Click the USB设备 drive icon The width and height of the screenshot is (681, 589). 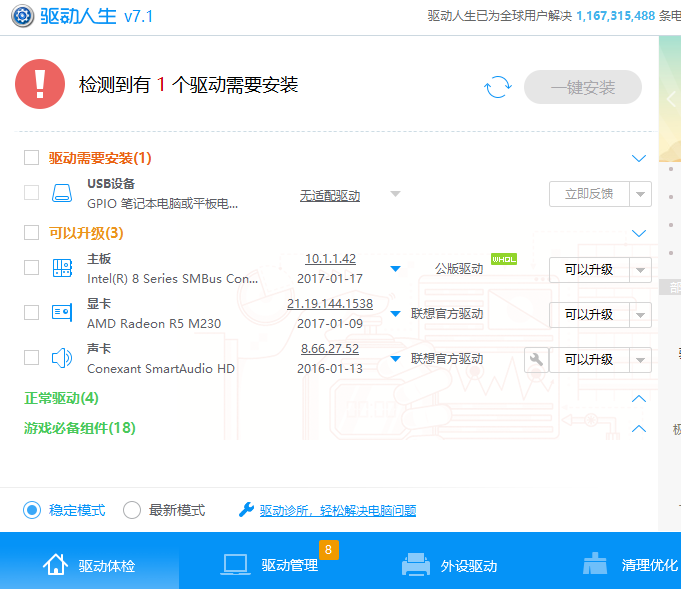(x=62, y=193)
